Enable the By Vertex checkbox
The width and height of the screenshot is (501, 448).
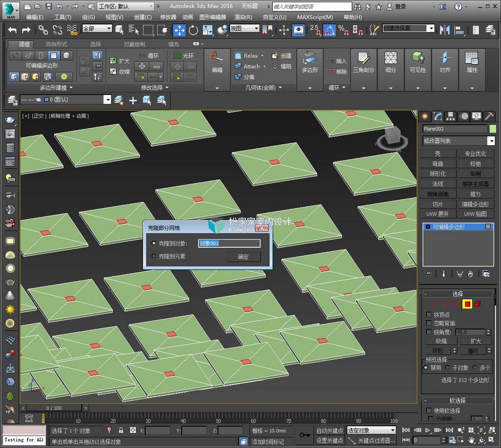[429, 315]
